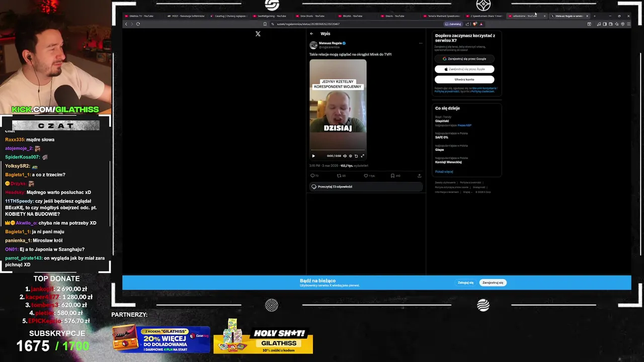Viewport: 644px width, 362px height.
Task: Open the Glapiński trend
Action: click(x=442, y=121)
